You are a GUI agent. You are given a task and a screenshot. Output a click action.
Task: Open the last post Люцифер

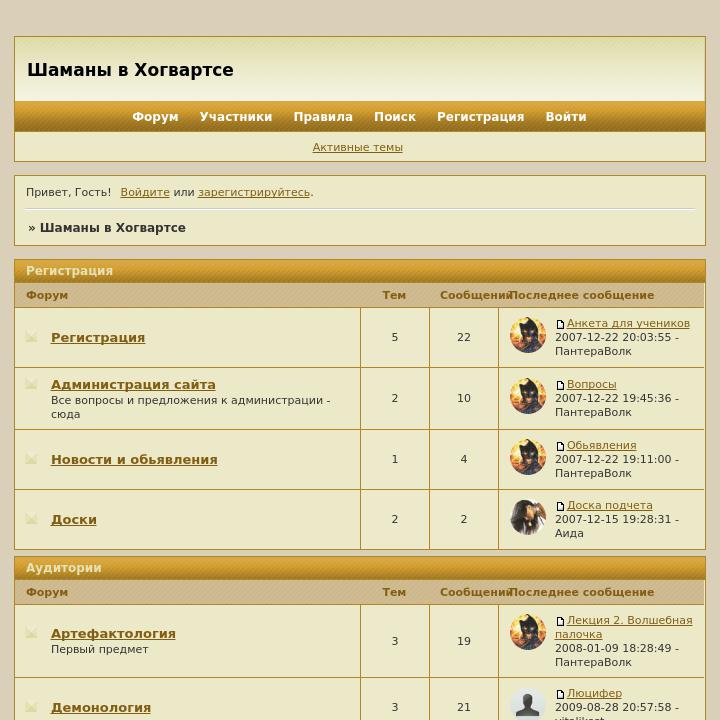click(594, 693)
